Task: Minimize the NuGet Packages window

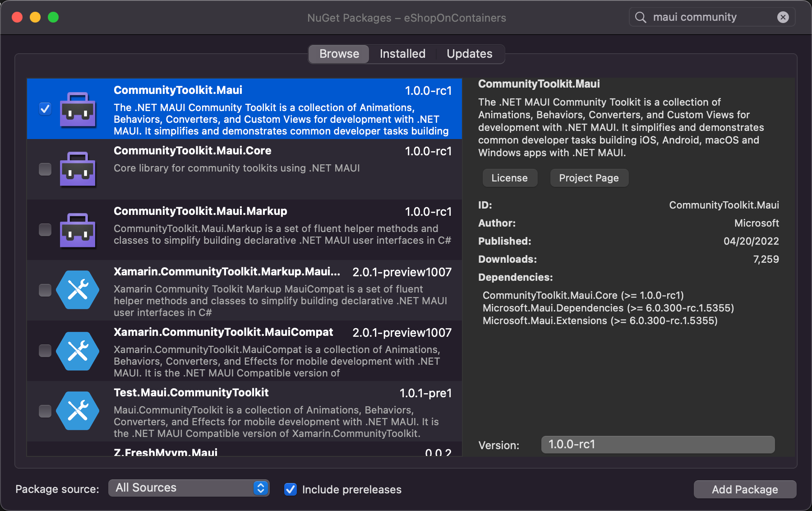Action: point(35,17)
